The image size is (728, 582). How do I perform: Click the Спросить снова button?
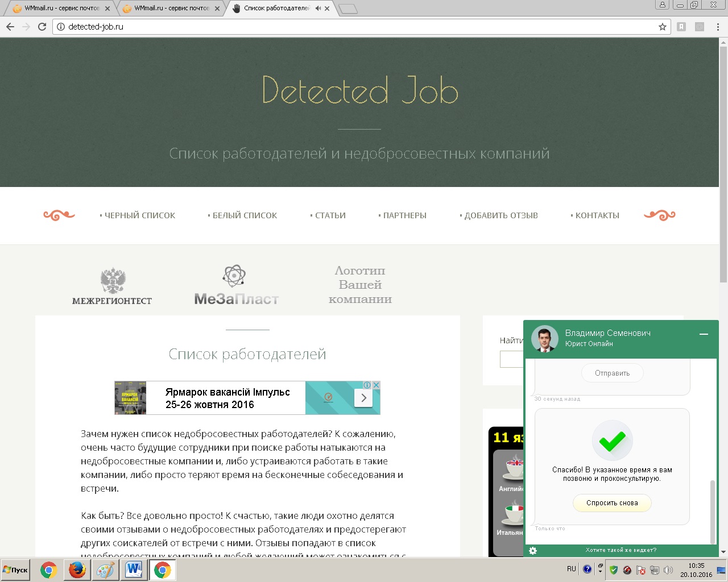click(612, 503)
